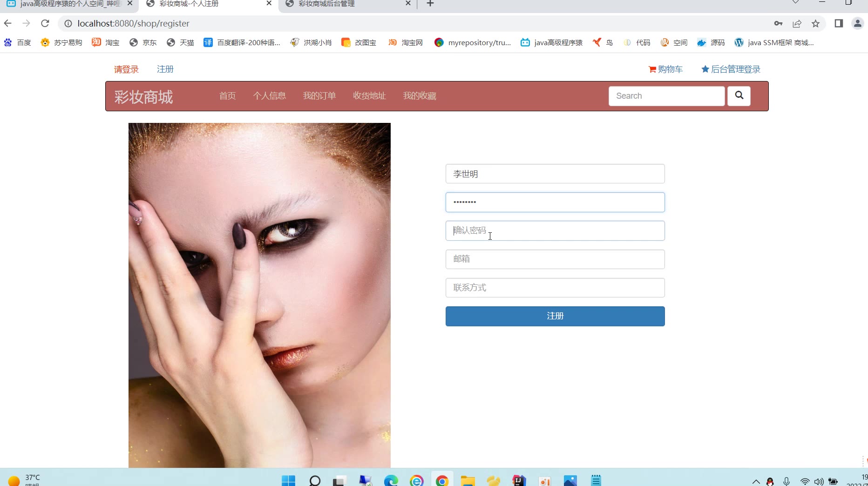The width and height of the screenshot is (868, 486).
Task: Open IntelliJ IDEA from the taskbar
Action: (519, 480)
